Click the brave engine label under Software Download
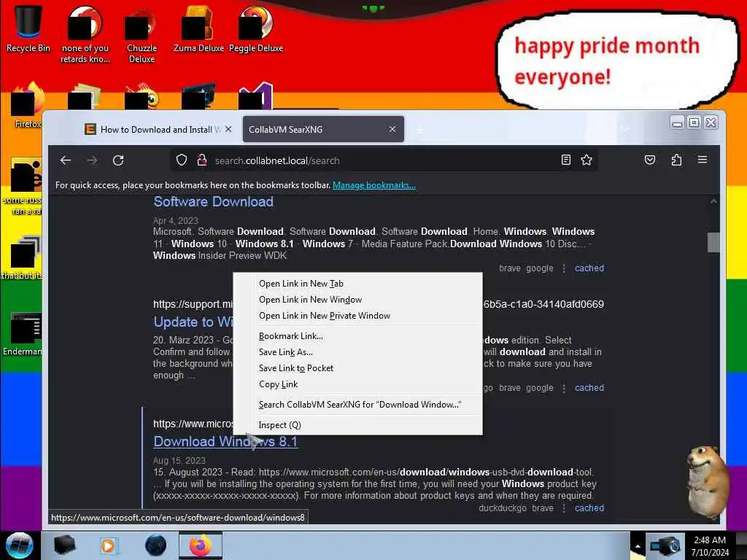Viewport: 747px width, 560px height. tap(509, 268)
